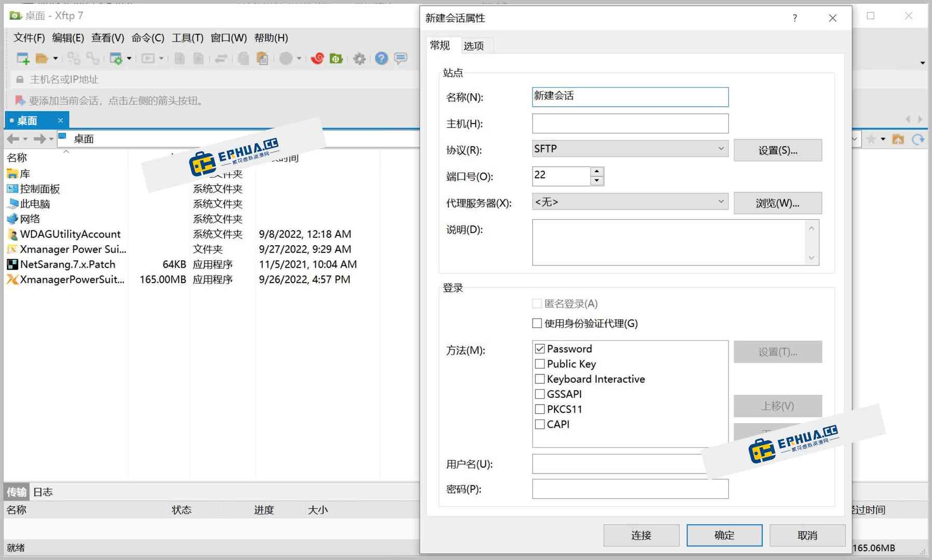Check 使用身份验证代理(G) checkbox
The height and width of the screenshot is (560, 932).
tap(537, 324)
